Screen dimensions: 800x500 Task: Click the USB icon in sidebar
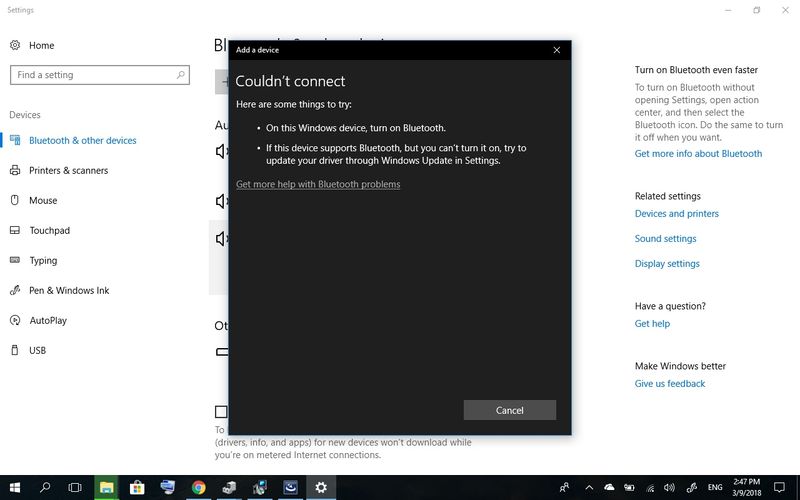tap(15, 350)
